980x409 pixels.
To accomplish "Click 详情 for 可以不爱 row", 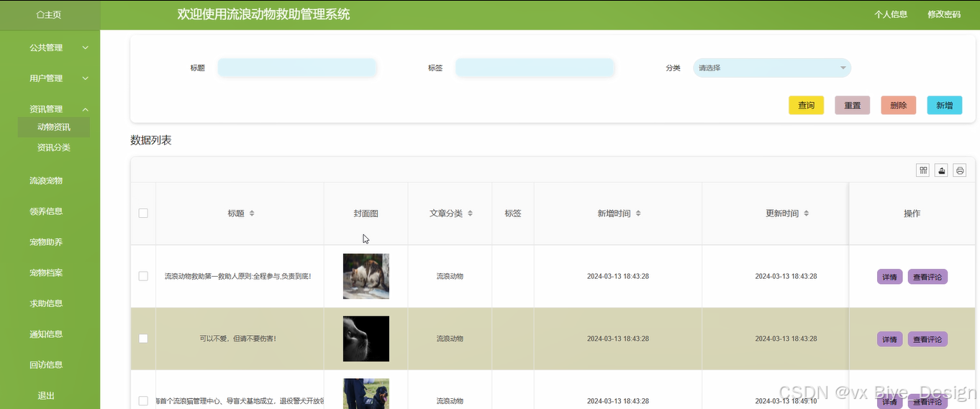I will coord(889,339).
